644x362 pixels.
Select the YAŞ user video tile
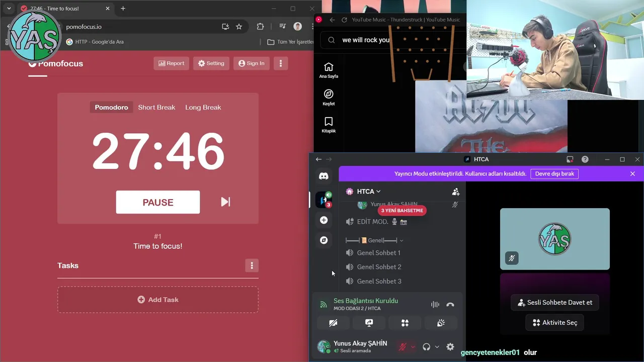tap(555, 239)
